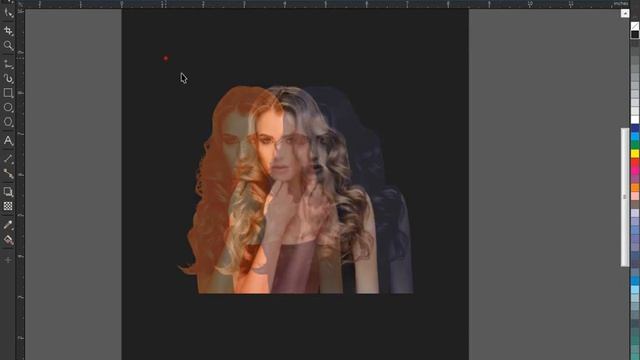Open the toolbox Quick Customize plus button

tap(8, 260)
